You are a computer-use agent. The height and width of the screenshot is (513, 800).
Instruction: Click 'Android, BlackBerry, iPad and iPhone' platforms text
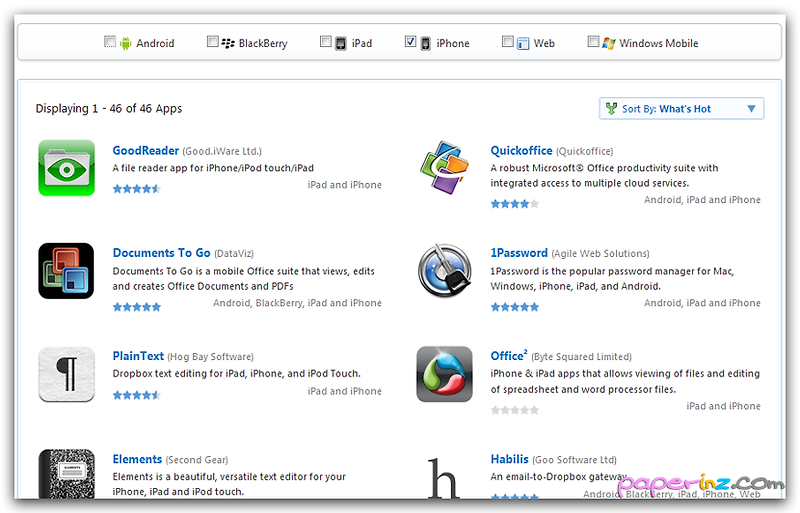pyautogui.click(x=297, y=303)
